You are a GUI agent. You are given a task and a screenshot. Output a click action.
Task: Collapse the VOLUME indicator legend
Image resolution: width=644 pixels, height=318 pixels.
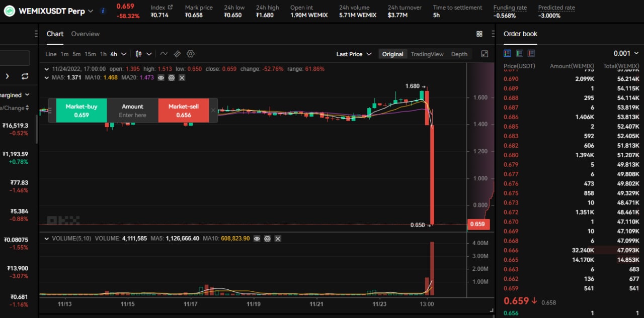[x=47, y=238]
